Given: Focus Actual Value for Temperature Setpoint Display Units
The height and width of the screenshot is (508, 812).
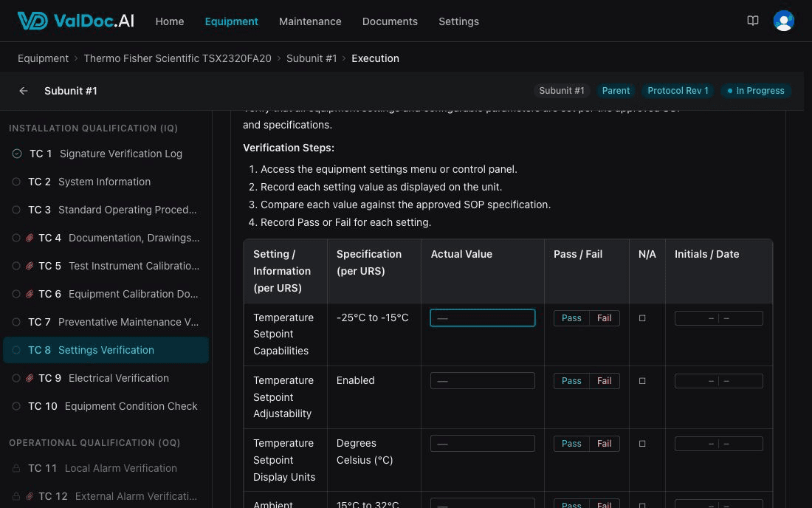Looking at the screenshot, I should (x=483, y=443).
